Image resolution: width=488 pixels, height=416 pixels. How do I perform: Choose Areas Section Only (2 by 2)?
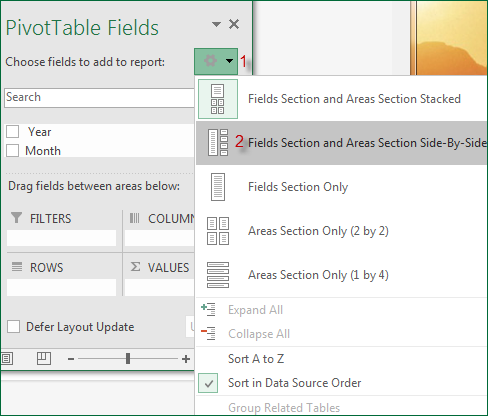click(x=341, y=231)
